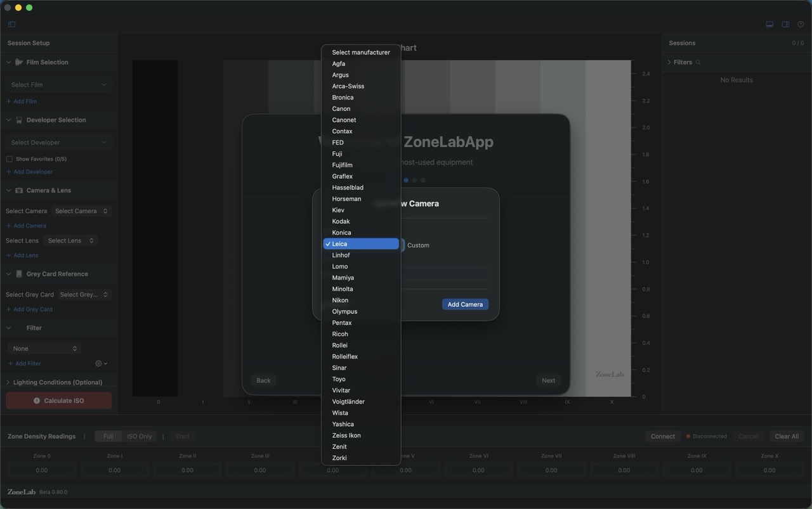
Task: Select Rolleiflex from the manufacturer list
Action: pos(361,357)
